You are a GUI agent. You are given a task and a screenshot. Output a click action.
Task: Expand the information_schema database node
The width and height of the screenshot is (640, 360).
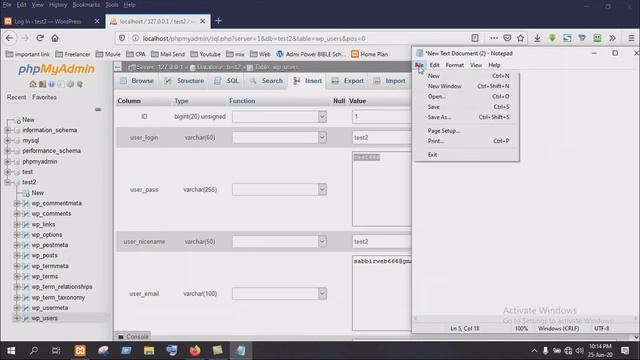pyautogui.click(x=7, y=130)
